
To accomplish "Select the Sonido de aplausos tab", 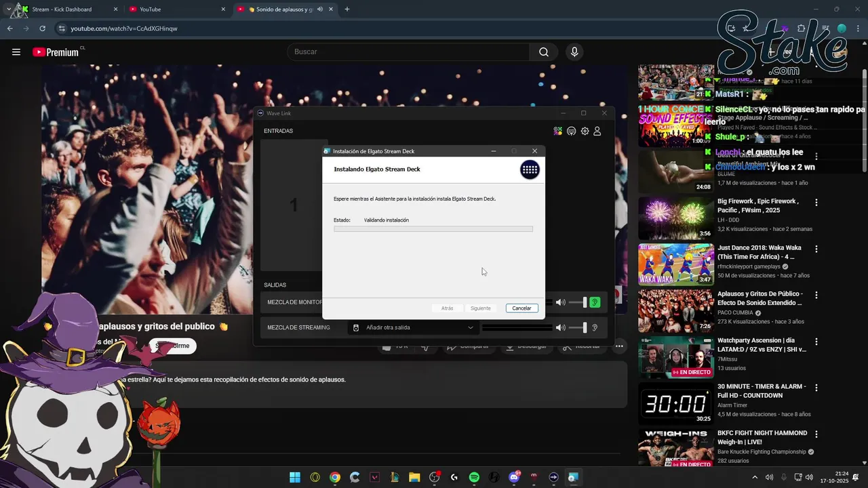I will click(285, 9).
